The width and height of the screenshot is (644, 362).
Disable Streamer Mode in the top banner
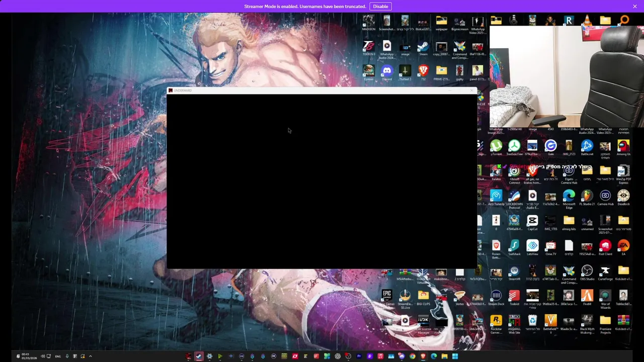[x=380, y=7]
